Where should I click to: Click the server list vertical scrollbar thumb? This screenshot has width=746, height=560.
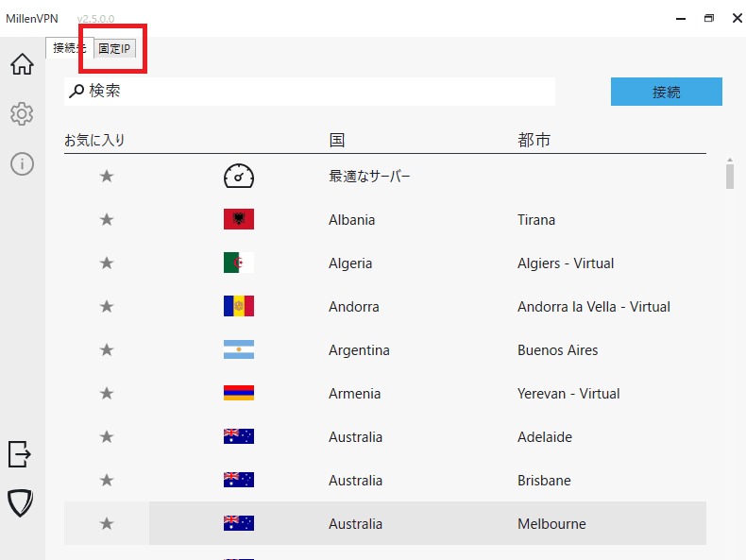[730, 177]
